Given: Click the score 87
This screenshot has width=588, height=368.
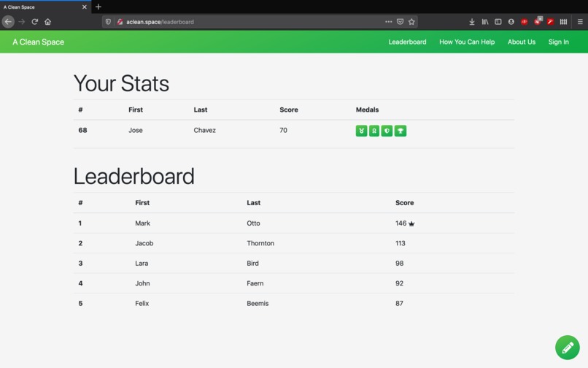Looking at the screenshot, I should 399,304.
